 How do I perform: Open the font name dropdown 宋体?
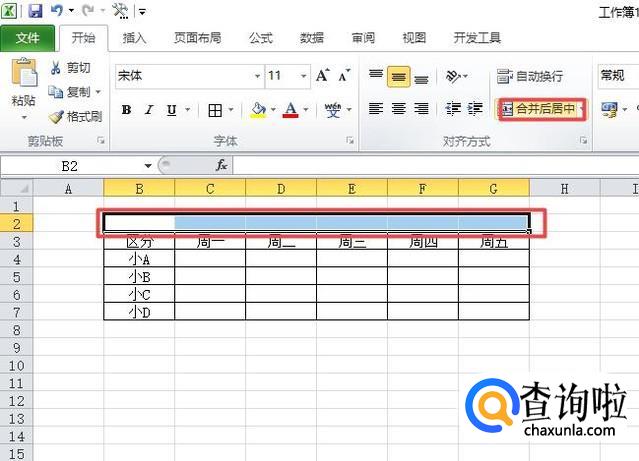click(x=257, y=76)
